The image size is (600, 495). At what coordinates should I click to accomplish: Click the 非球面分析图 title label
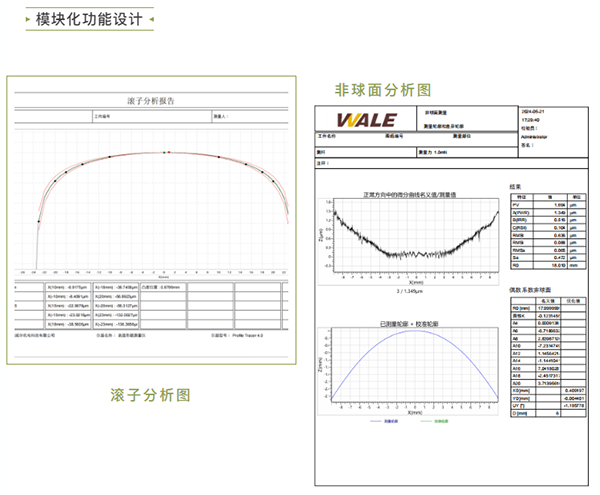pyautogui.click(x=383, y=89)
